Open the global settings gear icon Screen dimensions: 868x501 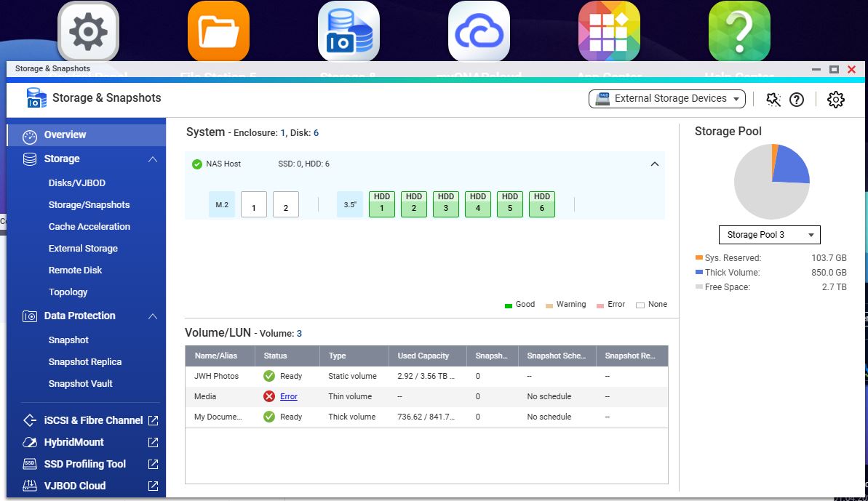[836, 99]
